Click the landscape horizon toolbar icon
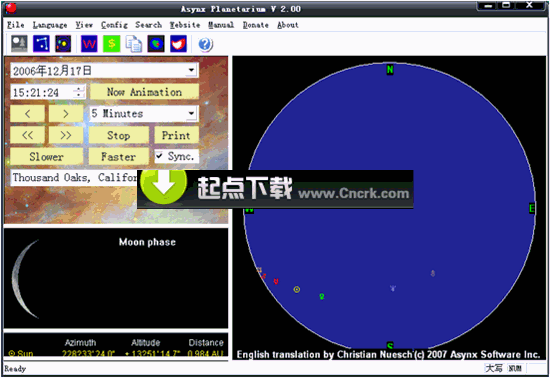This screenshot has height=378, width=550. [x=19, y=44]
